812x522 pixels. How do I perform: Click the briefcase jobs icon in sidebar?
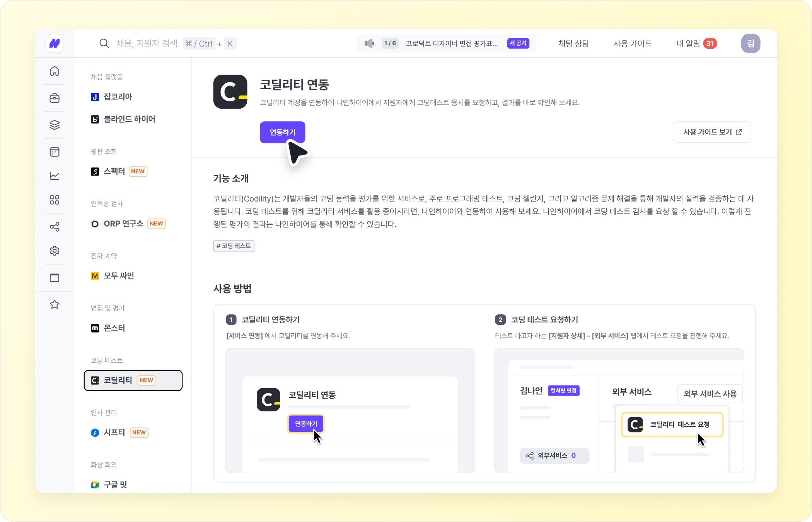pos(55,98)
